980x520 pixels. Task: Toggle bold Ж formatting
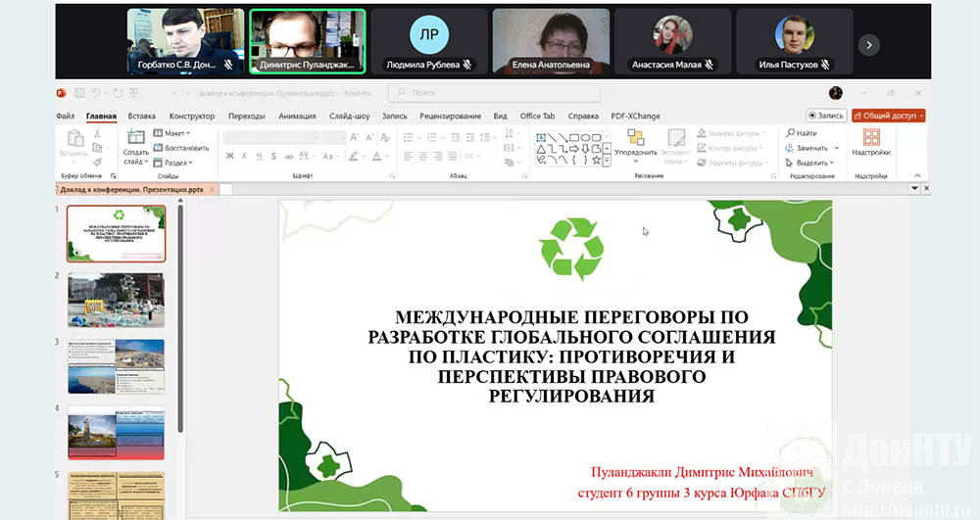[x=230, y=156]
